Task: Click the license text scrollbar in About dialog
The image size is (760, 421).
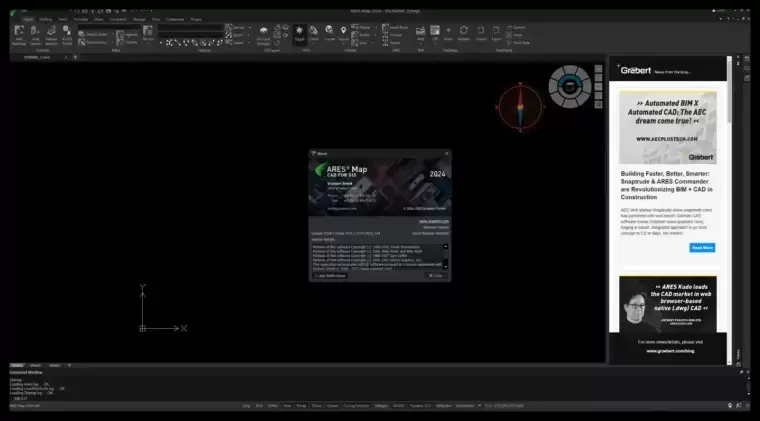Action: (445, 257)
